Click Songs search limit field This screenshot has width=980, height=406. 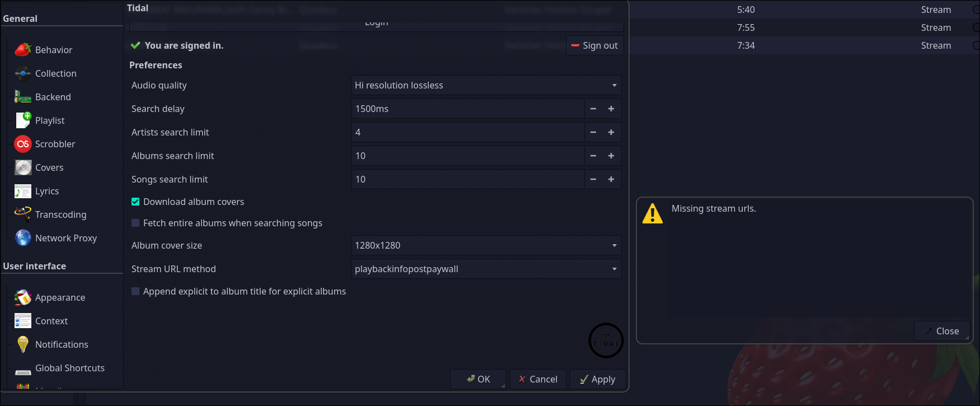click(x=468, y=179)
